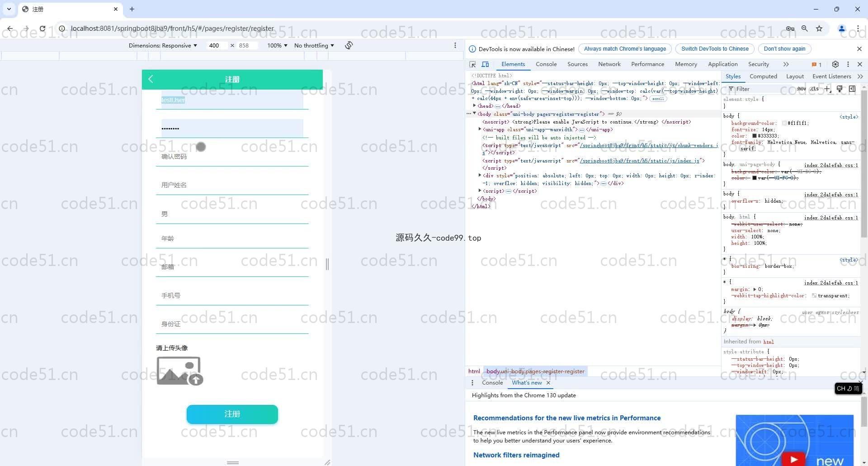Click the rotate device orientation icon

[349, 45]
